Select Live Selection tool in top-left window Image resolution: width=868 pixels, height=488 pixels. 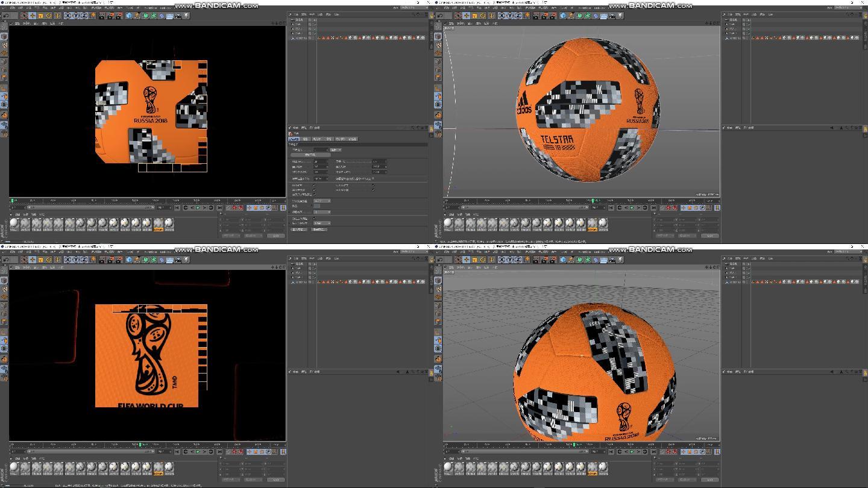tap(24, 16)
